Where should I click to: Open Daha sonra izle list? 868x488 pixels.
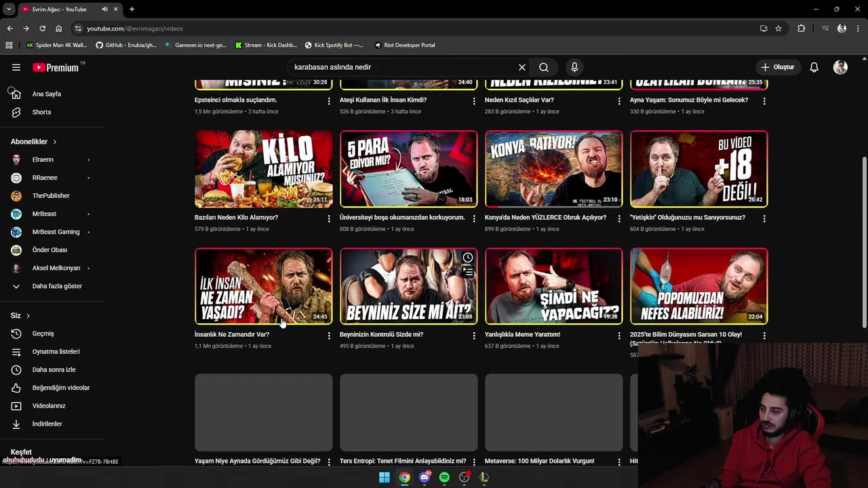tap(54, 369)
